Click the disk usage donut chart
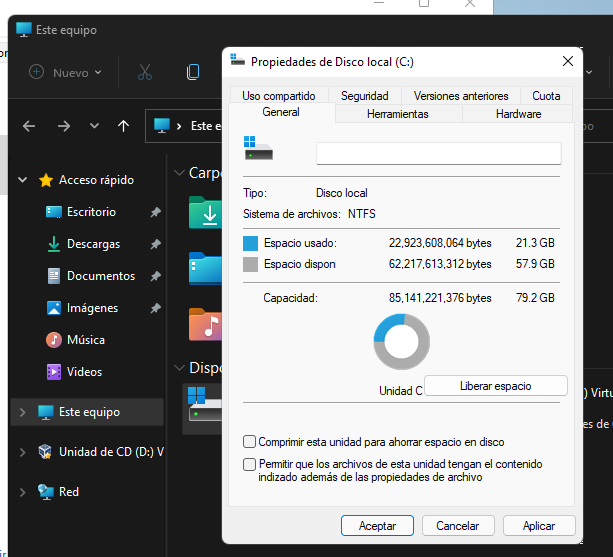 [401, 342]
